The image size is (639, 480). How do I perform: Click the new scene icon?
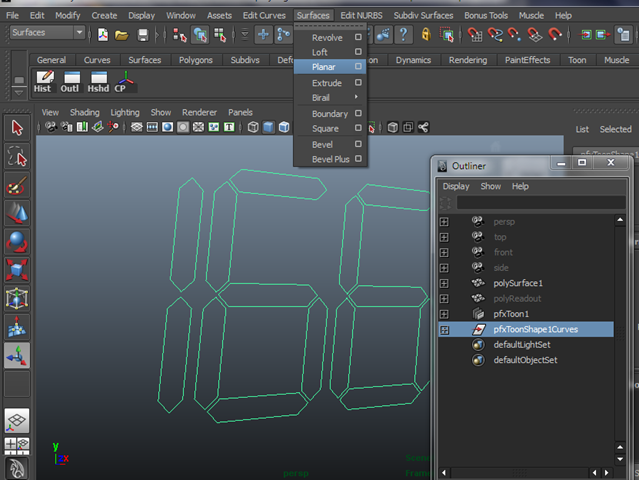[103, 35]
